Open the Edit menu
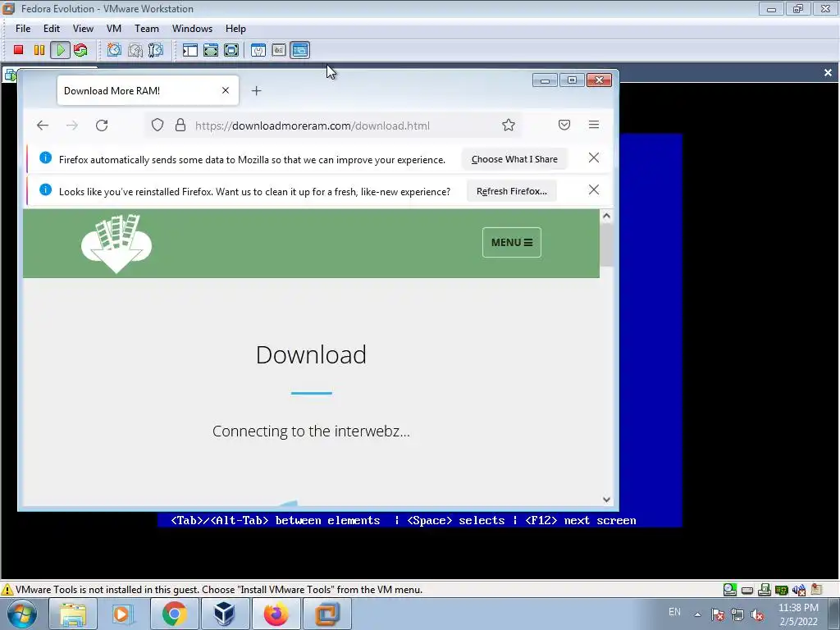840x630 pixels. (x=52, y=29)
